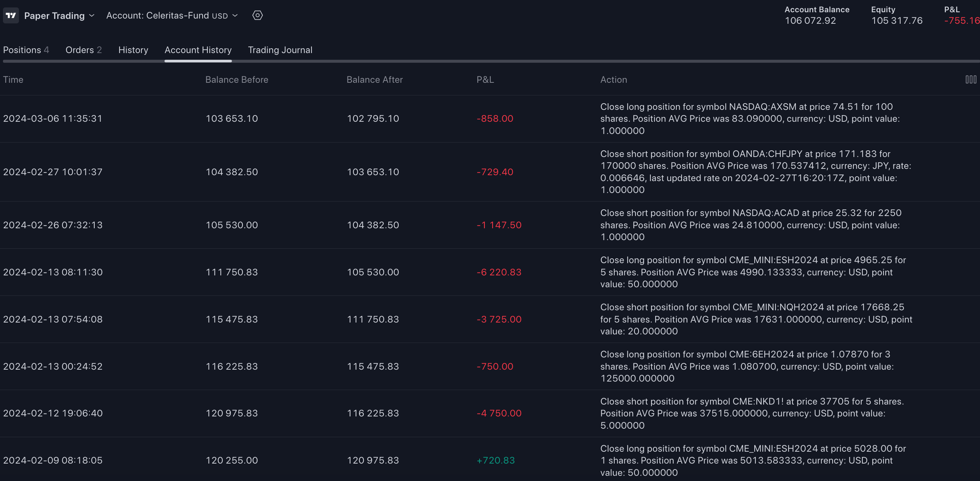Screen dimensions: 980x481
Task: Click the Balance Before column header
Action: pos(236,79)
